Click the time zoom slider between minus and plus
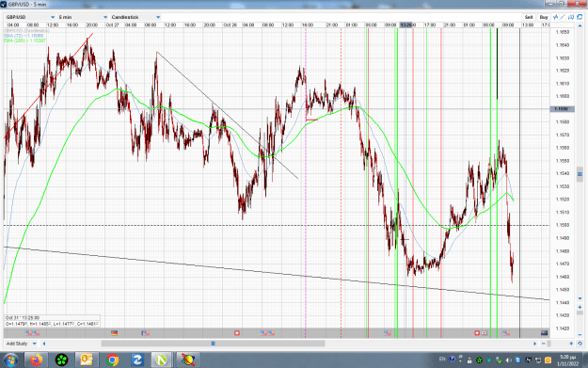The height and width of the screenshot is (368, 588). click(x=549, y=344)
